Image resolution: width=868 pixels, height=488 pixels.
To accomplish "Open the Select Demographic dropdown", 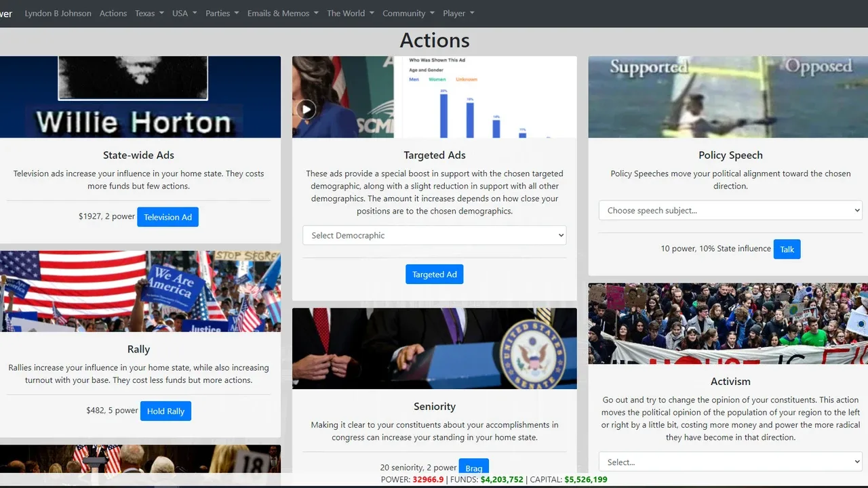I will point(435,235).
